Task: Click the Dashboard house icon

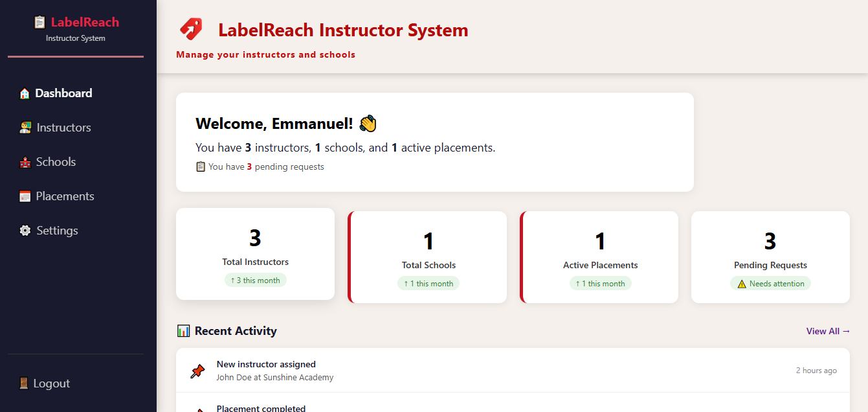Action: tap(25, 93)
